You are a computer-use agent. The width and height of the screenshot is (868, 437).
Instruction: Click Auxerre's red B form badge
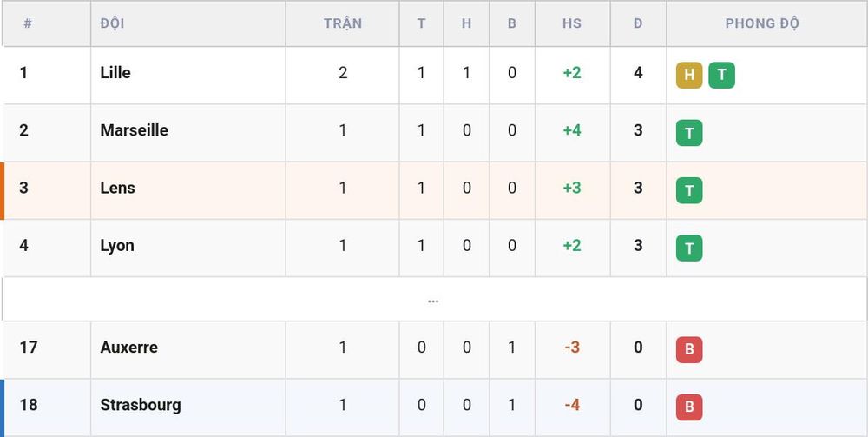click(688, 350)
